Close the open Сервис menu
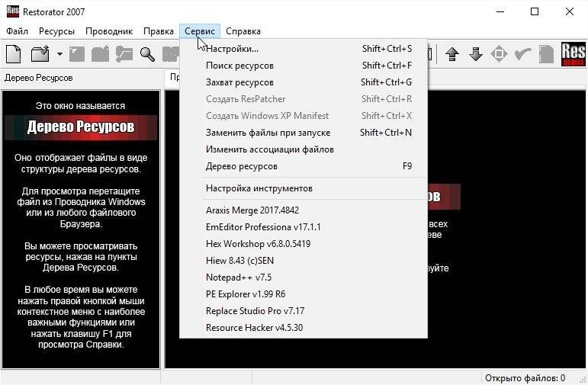Viewport: 588px width, 385px height. pyautogui.click(x=200, y=31)
